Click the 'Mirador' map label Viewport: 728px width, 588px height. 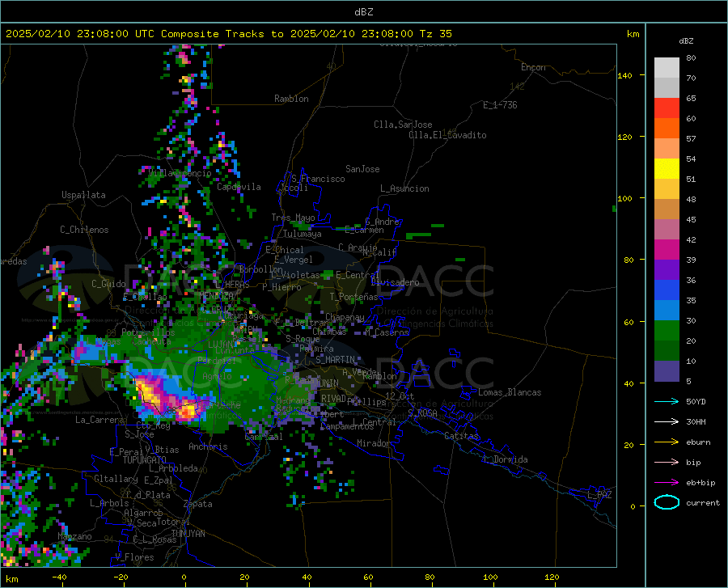(374, 443)
